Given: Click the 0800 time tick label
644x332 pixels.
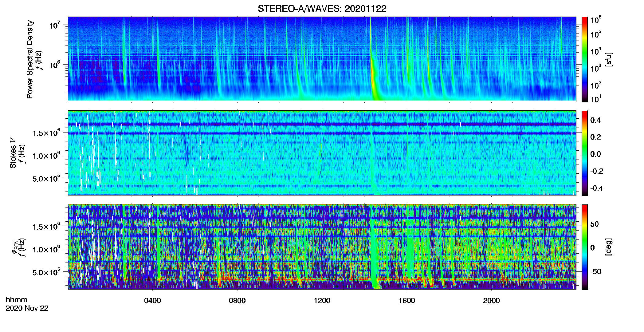Looking at the screenshot, I should 237,301.
